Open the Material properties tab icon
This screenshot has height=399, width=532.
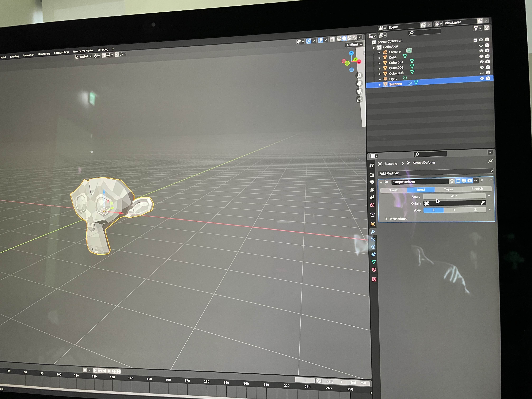374,270
